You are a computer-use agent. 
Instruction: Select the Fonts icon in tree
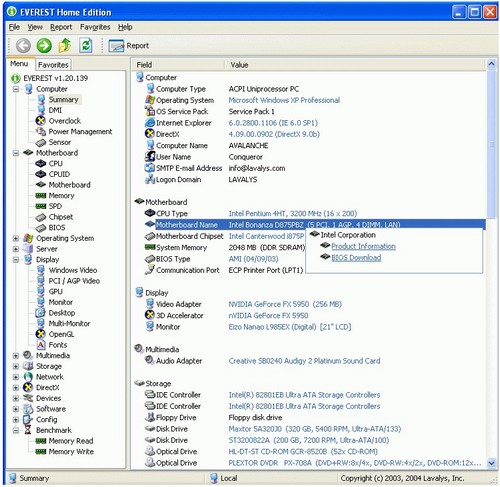[x=41, y=345]
